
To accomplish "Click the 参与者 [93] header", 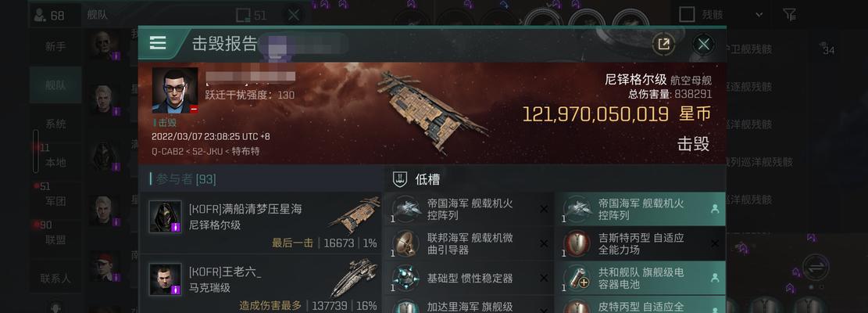I will pyautogui.click(x=185, y=179).
